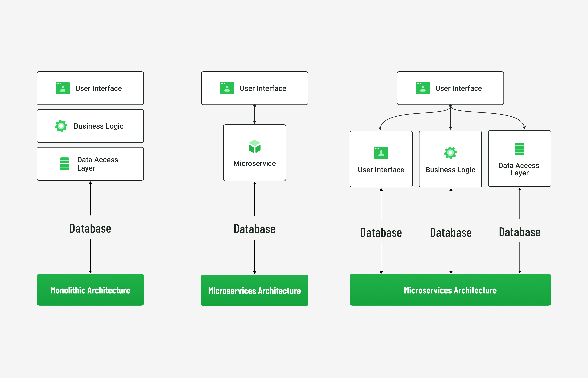This screenshot has height=378, width=588.
Task: Click the user window icon in middle diagram's User Interface
Action: click(x=227, y=88)
